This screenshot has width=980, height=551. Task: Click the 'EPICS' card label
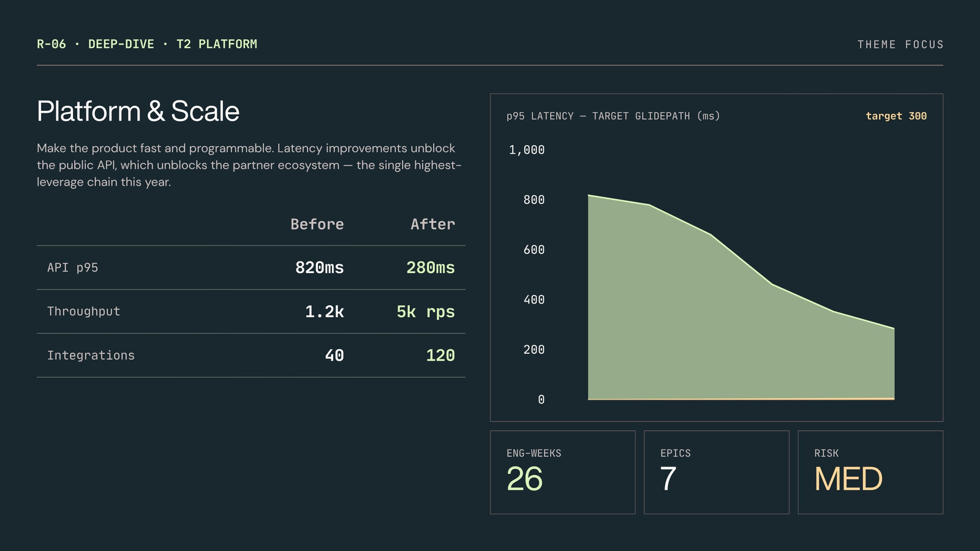click(676, 453)
